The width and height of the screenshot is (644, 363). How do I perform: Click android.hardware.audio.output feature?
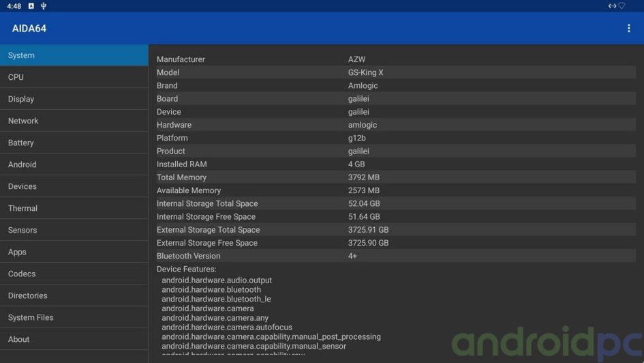click(x=217, y=280)
